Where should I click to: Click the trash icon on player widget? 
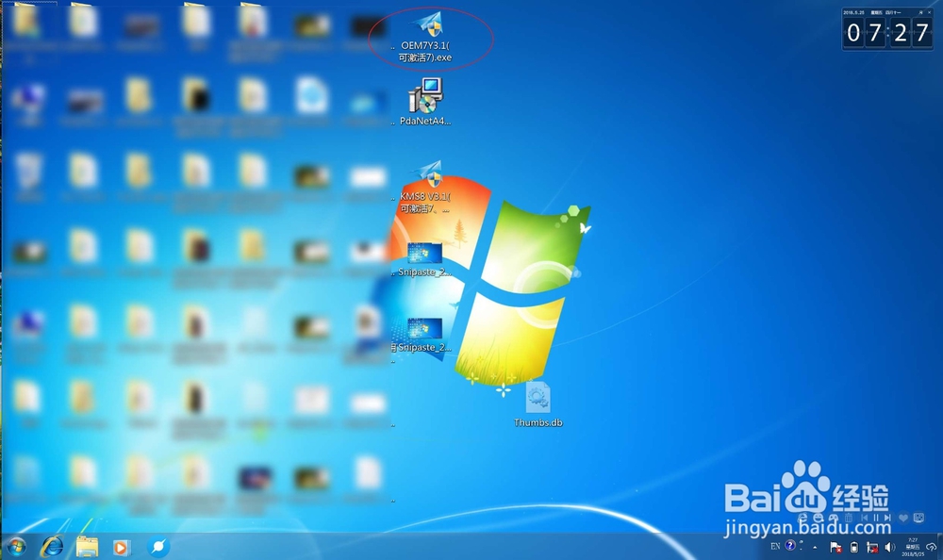tap(849, 518)
